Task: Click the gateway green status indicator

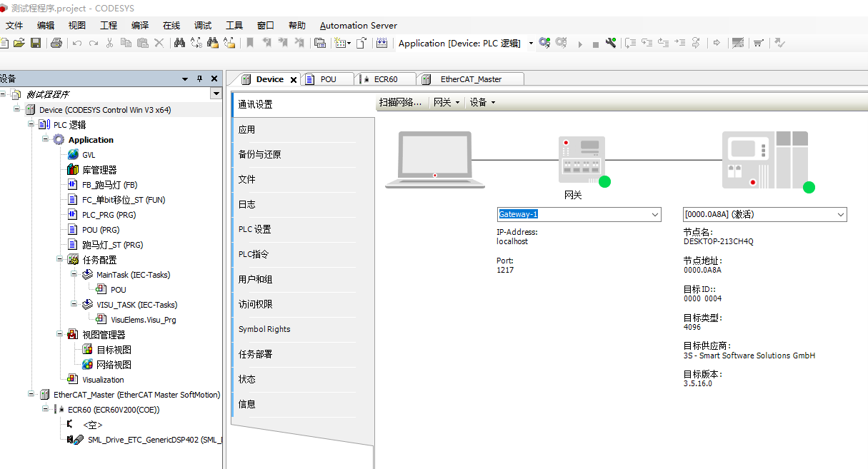Action: [604, 181]
